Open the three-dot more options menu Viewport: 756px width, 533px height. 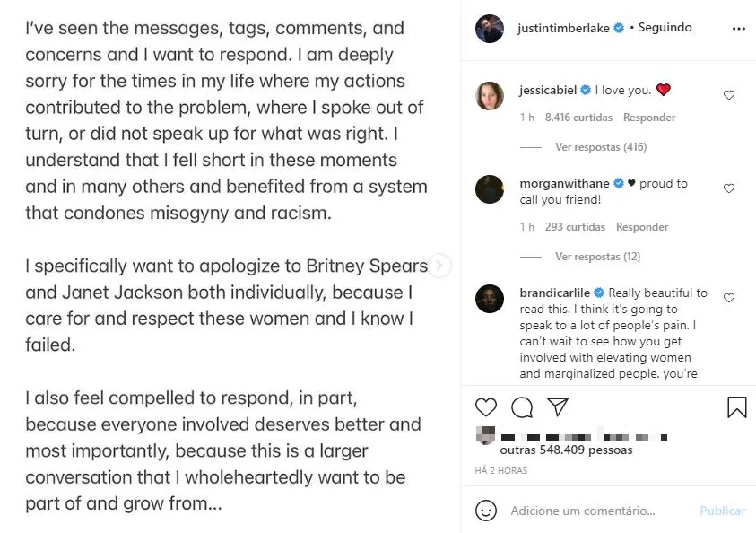coord(738,29)
